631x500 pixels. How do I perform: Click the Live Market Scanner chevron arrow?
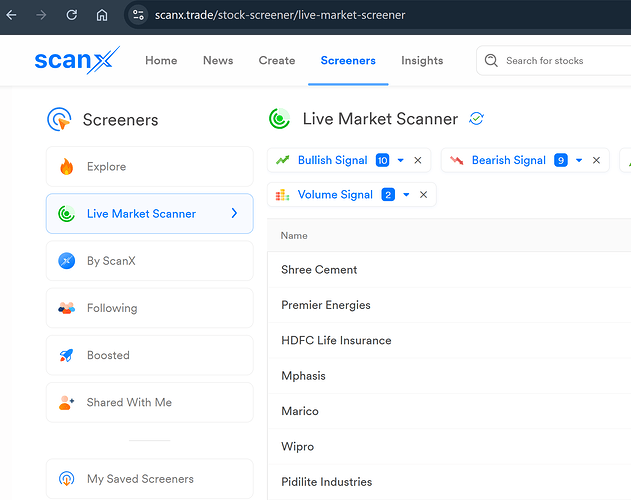tap(235, 213)
